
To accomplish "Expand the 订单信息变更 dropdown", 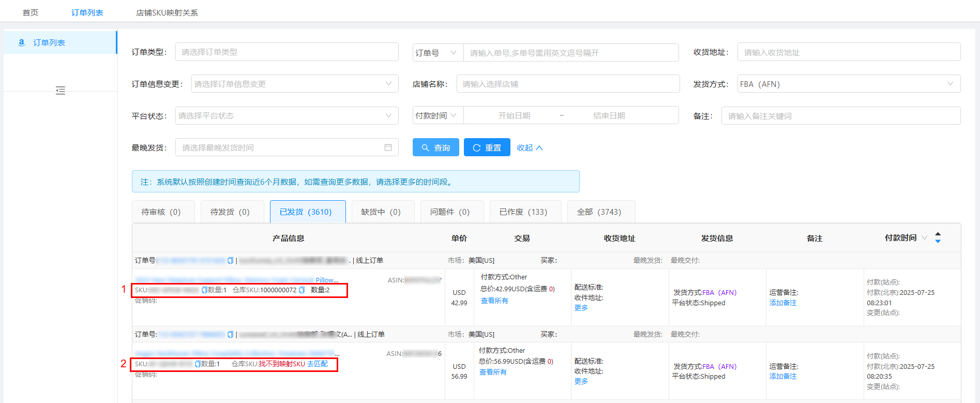I will point(294,84).
